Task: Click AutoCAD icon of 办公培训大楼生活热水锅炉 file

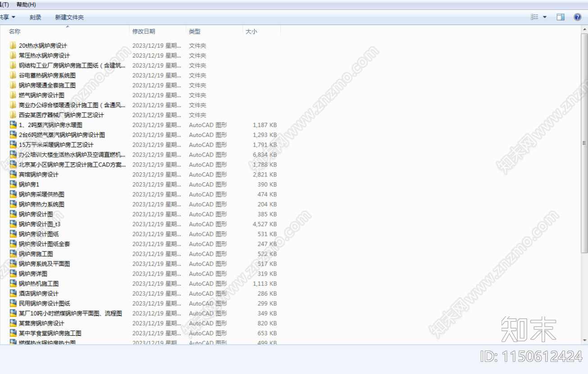Action: [x=13, y=154]
